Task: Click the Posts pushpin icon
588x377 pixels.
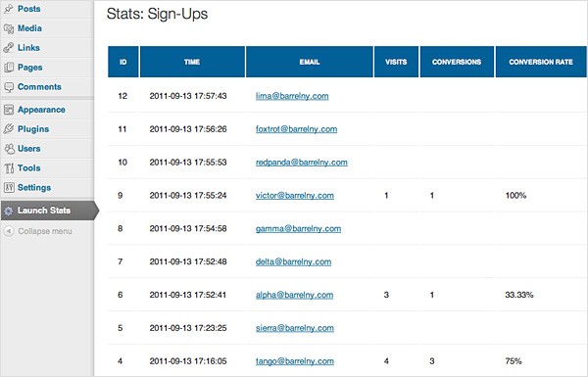Action: point(8,9)
